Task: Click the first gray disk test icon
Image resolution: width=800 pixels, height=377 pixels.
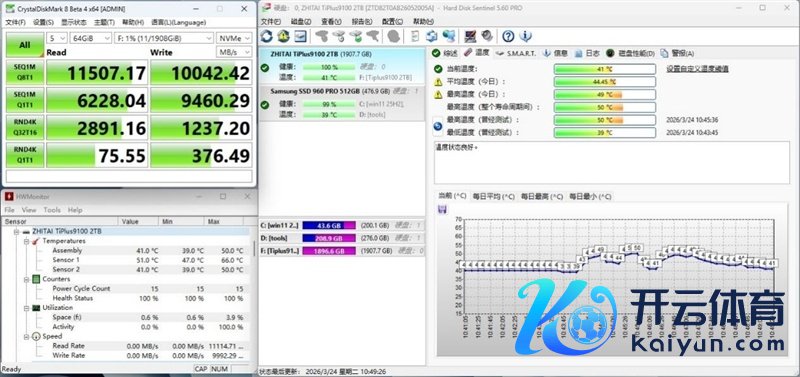Action: [x=322, y=36]
